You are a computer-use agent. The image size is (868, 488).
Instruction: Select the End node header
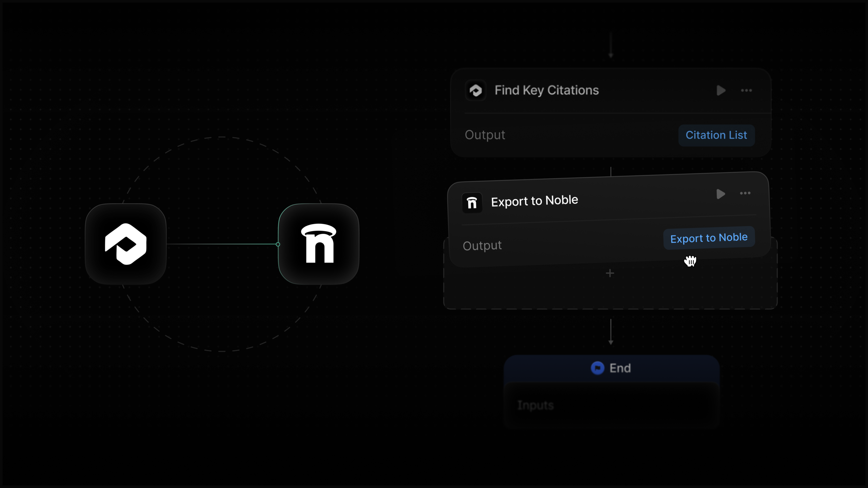click(611, 368)
